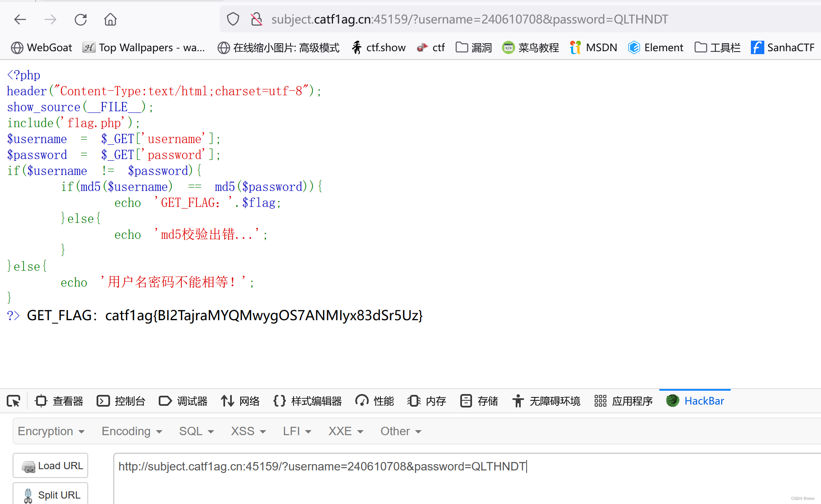This screenshot has width=821, height=504.
Task: Focus the browser address bar URL
Action: [470, 19]
